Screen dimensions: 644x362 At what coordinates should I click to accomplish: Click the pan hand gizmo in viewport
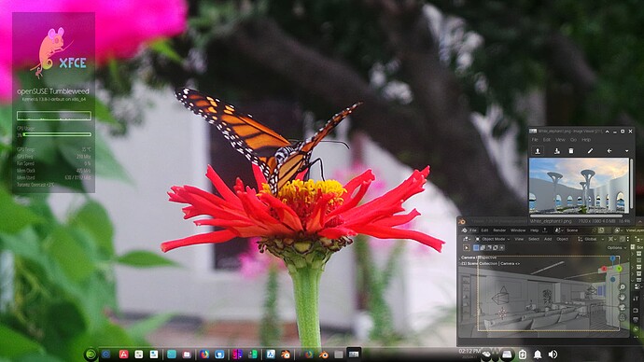coord(623,297)
